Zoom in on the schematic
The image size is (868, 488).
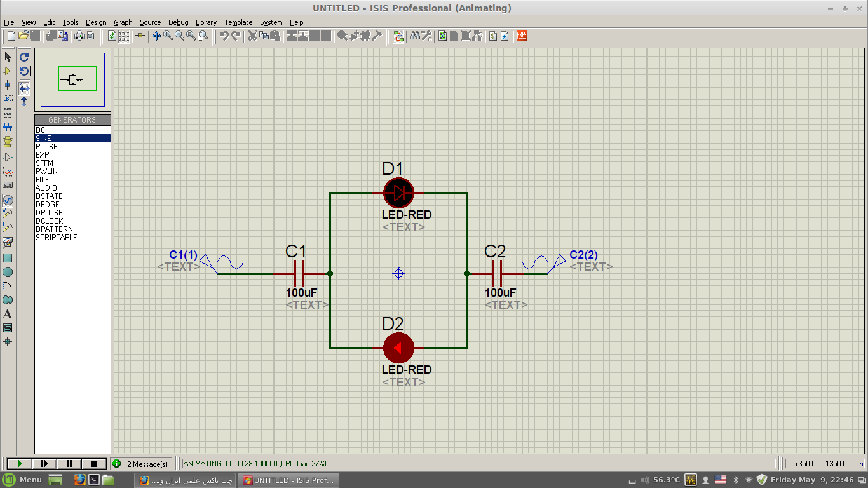pos(168,36)
